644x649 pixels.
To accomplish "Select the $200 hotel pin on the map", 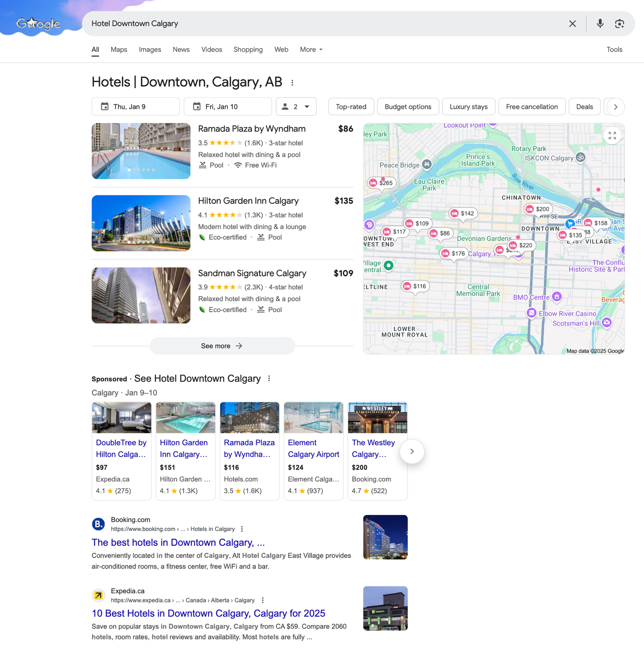I will click(x=537, y=209).
